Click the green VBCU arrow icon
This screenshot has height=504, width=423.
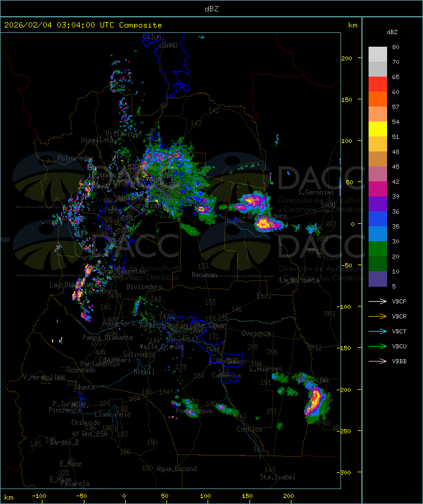point(378,346)
